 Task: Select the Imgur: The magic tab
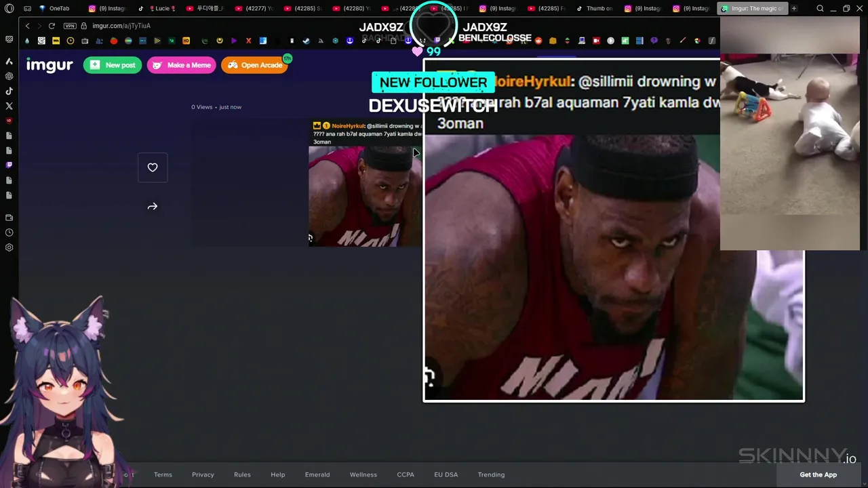[x=751, y=8]
